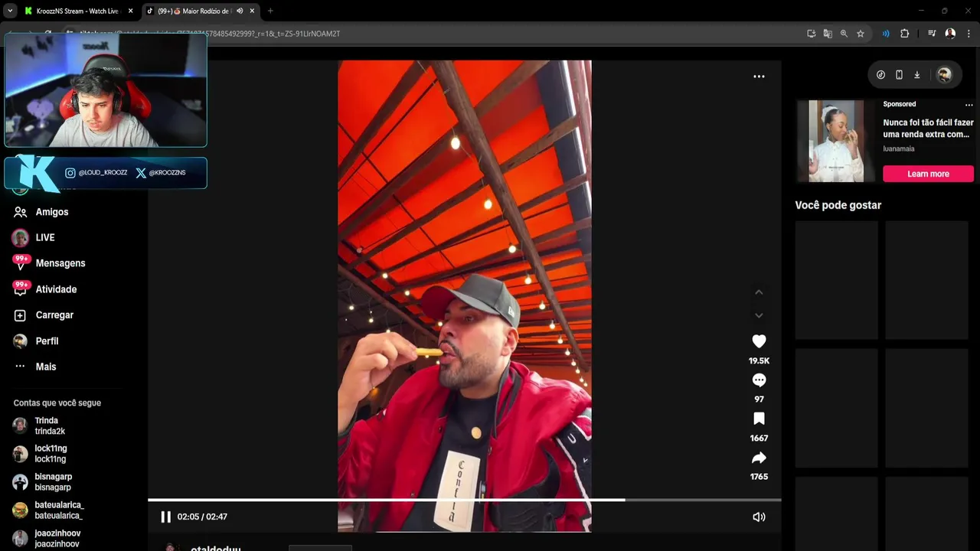Close the TikTok browser tab
The width and height of the screenshot is (980, 551).
[252, 11]
